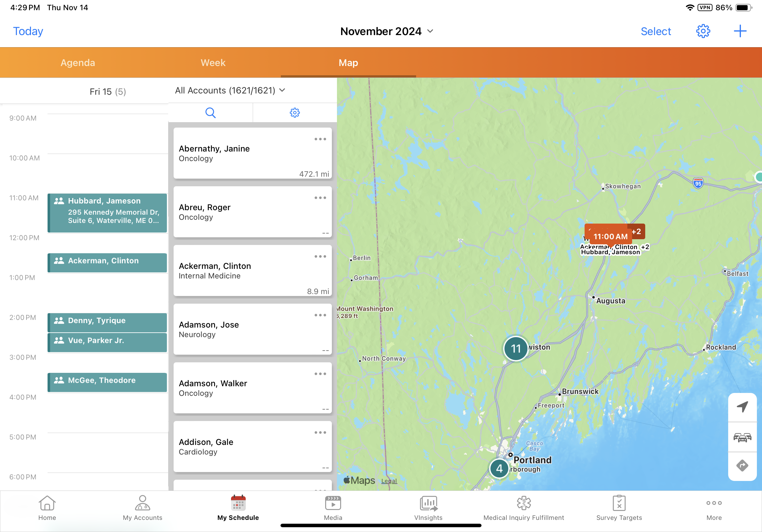Tap the plus icon to add entry
The height and width of the screenshot is (532, 762).
(740, 31)
